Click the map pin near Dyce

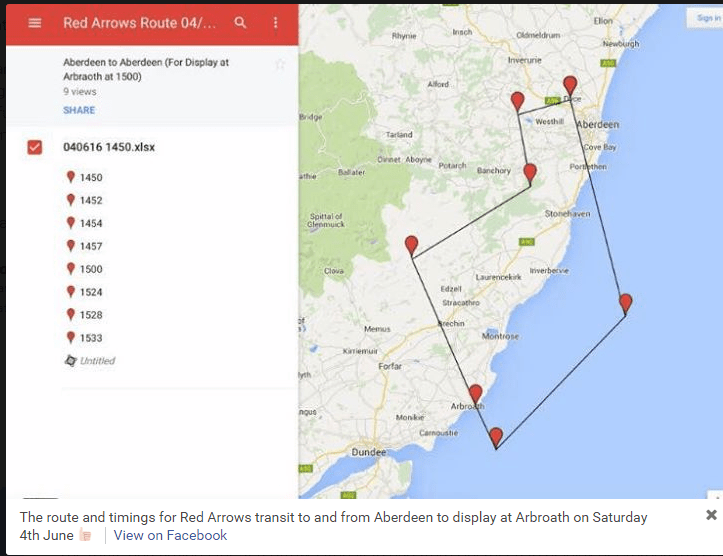pos(570,86)
